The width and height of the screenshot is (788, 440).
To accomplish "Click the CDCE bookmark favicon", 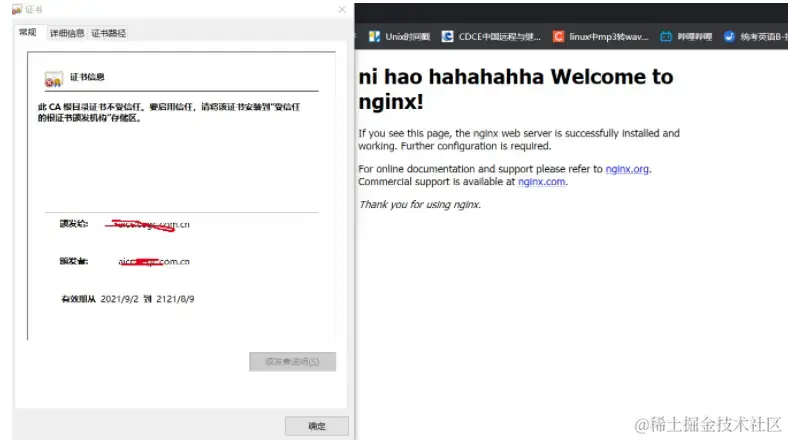I will [447, 37].
